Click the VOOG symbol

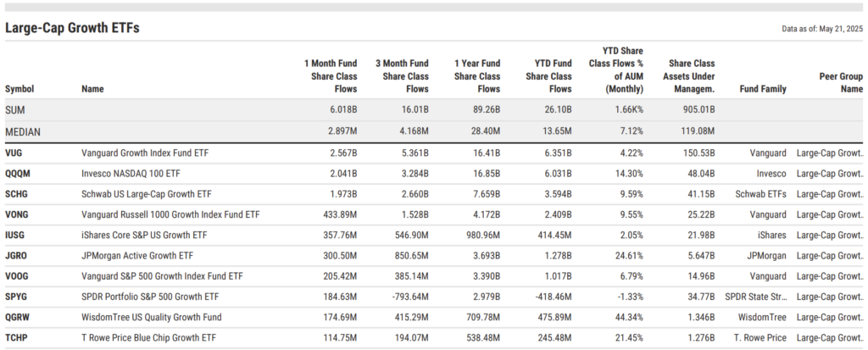click(x=17, y=276)
